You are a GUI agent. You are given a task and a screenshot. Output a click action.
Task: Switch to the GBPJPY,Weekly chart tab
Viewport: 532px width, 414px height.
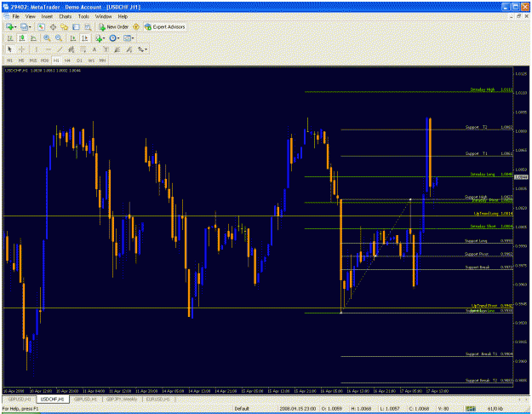click(122, 400)
